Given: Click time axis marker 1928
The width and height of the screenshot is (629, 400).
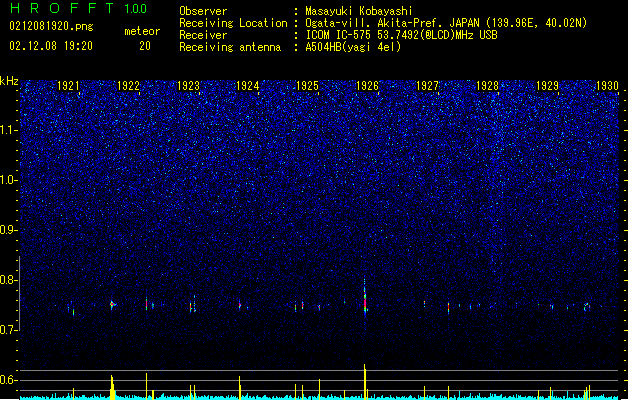Looking at the screenshot, I should click(487, 86).
